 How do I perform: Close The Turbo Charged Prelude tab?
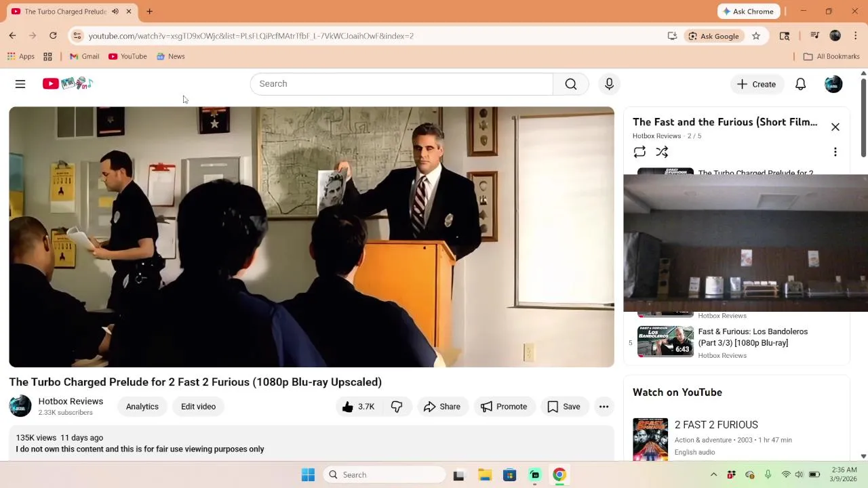tap(129, 12)
